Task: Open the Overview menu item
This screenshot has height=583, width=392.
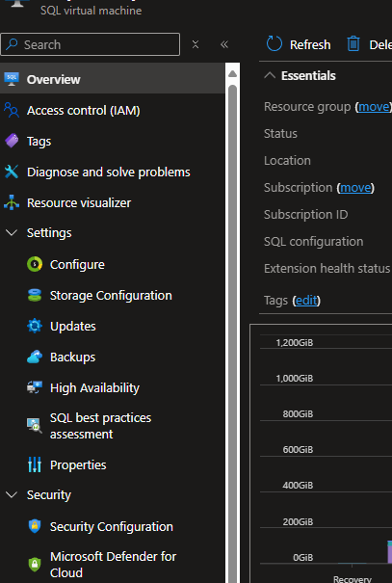Action: click(x=113, y=79)
